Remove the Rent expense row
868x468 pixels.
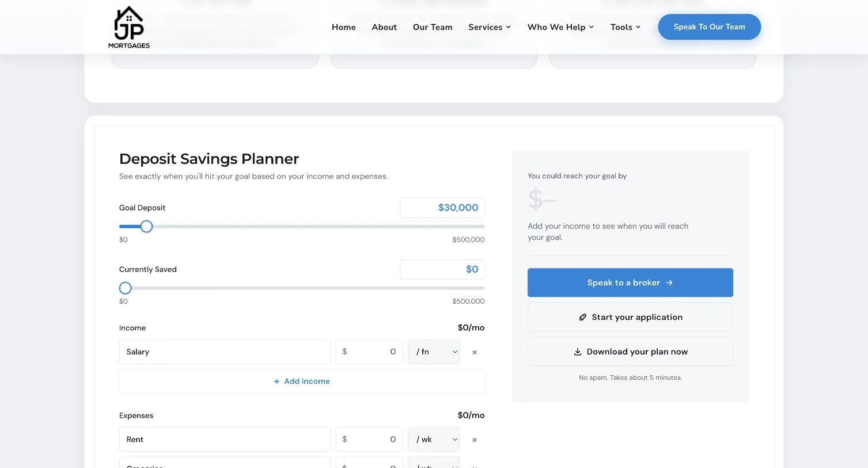475,440
